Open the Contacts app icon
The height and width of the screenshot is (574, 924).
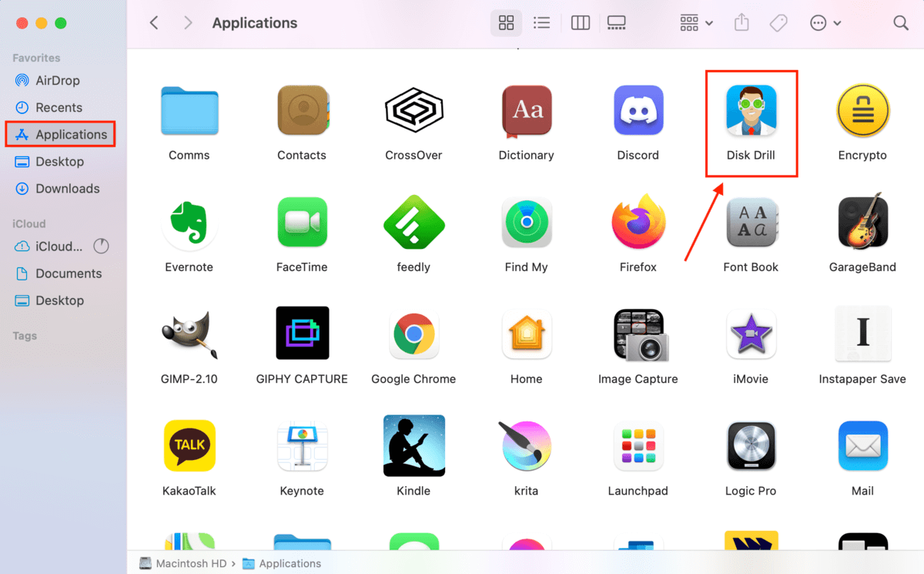coord(303,110)
